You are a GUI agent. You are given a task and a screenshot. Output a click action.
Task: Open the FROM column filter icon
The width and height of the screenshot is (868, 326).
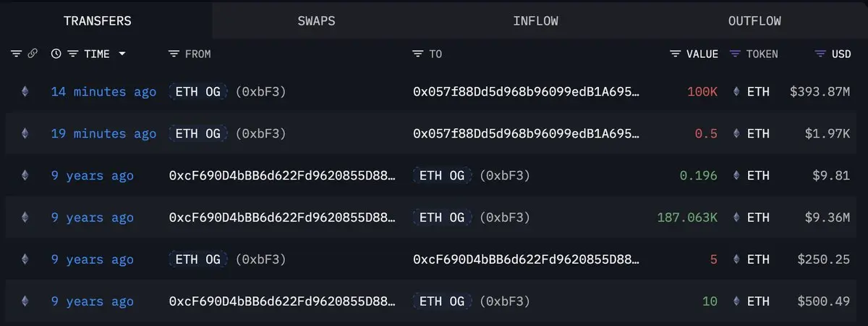coord(174,54)
